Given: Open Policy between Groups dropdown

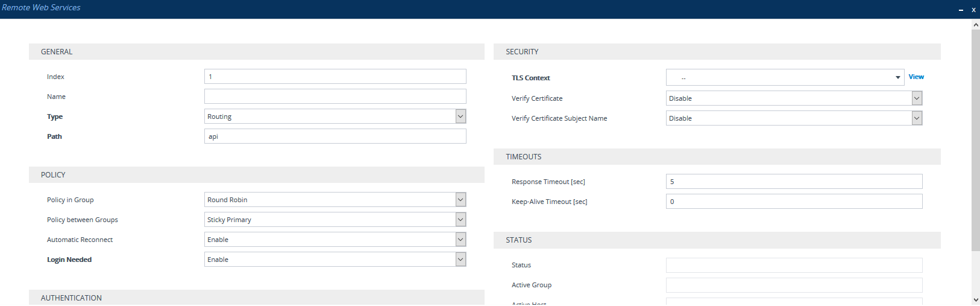Looking at the screenshot, I should pos(335,220).
